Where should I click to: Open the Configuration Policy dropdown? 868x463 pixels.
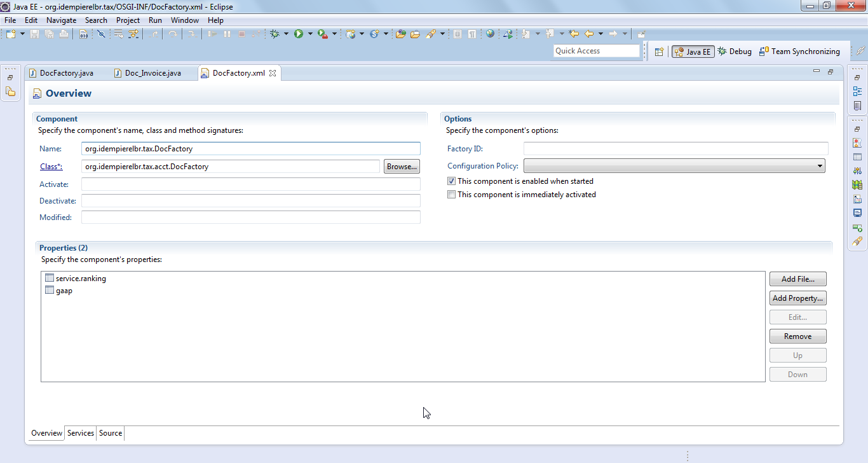point(674,166)
